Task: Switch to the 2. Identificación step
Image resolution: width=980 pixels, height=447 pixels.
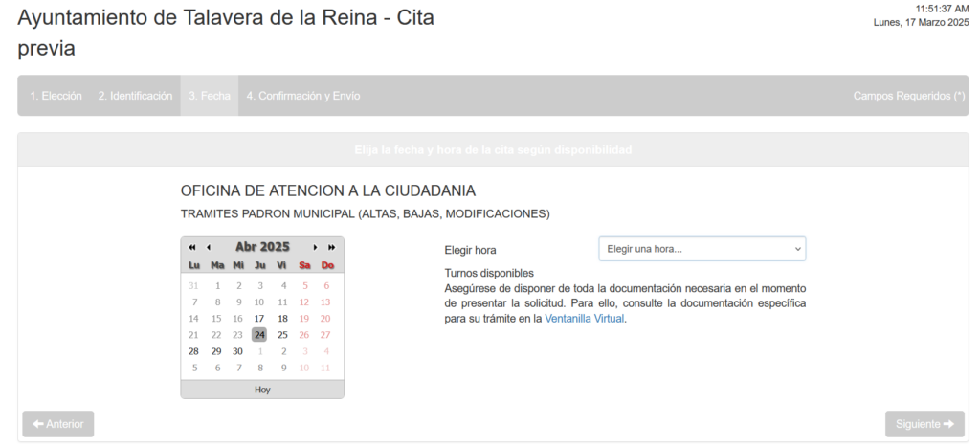Action: (x=135, y=96)
